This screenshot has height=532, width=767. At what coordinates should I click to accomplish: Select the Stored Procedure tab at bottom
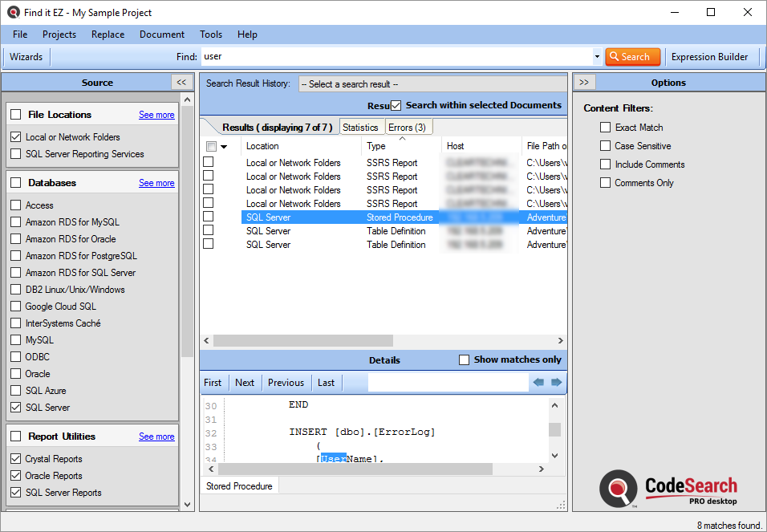pos(239,486)
